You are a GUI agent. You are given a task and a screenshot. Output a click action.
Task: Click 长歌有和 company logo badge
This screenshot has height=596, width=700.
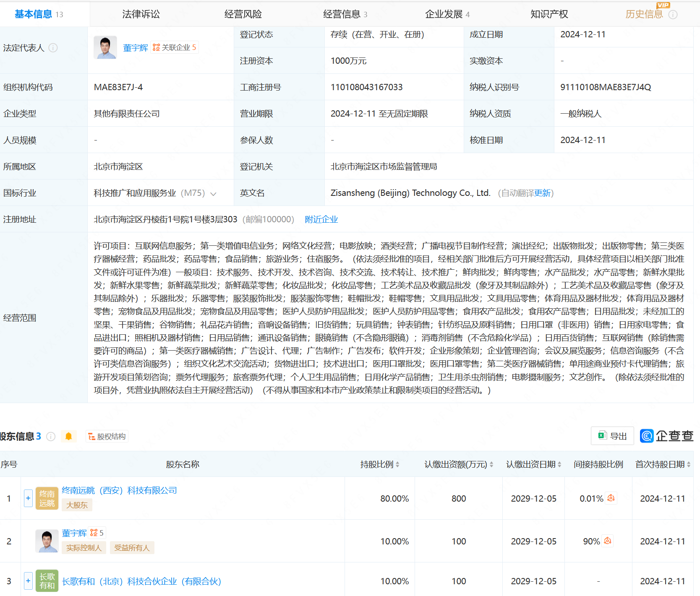pyautogui.click(x=47, y=581)
